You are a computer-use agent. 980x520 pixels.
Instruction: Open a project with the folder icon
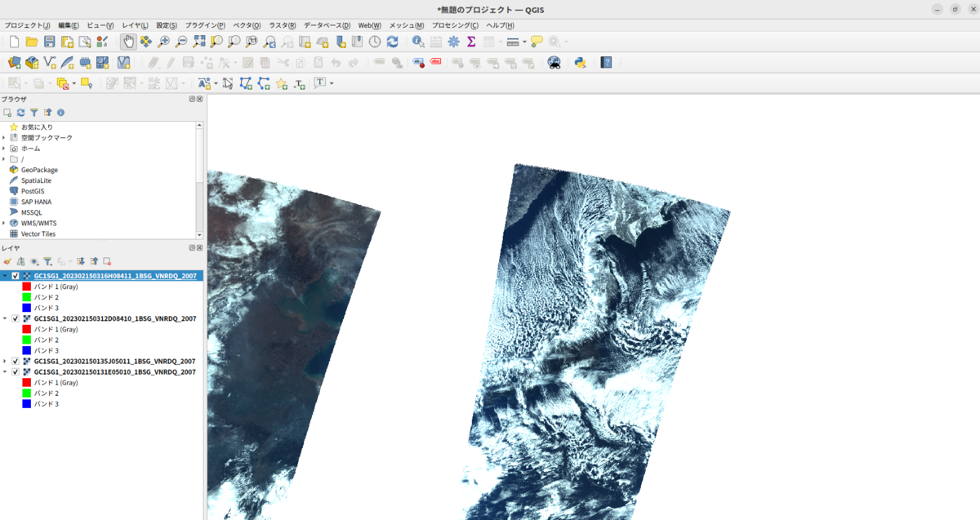pyautogui.click(x=32, y=42)
